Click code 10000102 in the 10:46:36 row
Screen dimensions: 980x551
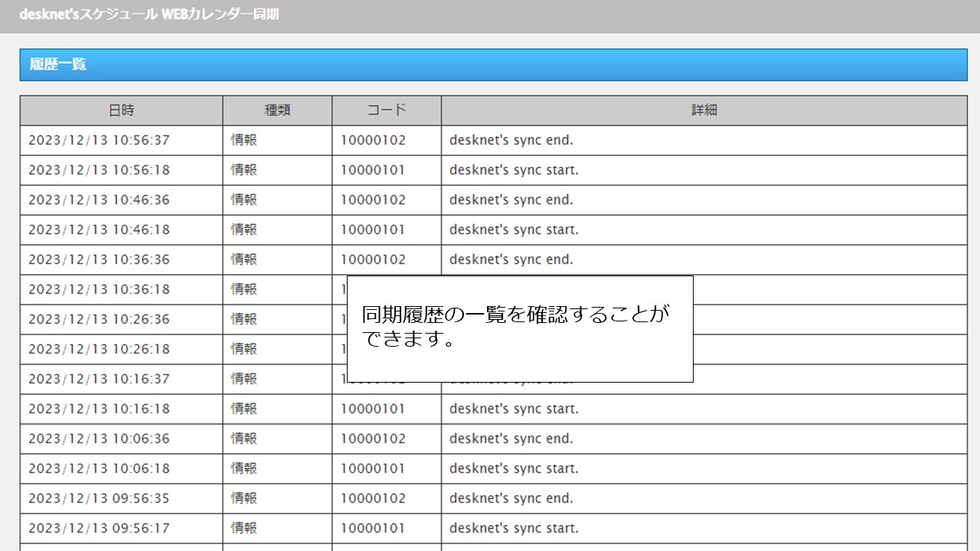coord(373,200)
